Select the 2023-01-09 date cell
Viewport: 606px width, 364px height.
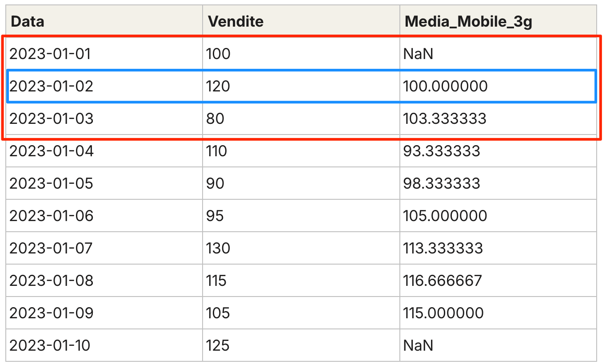pyautogui.click(x=52, y=313)
